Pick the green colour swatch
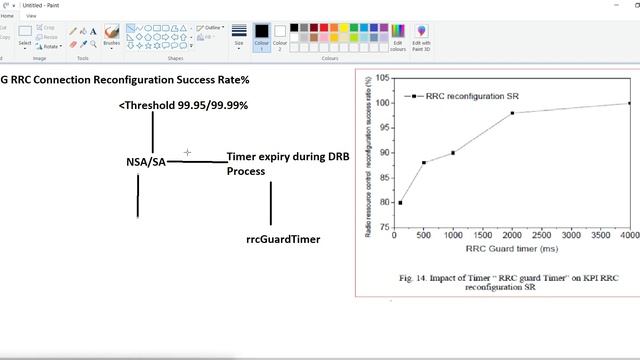Image resolution: width=640 pixels, height=360 pixels. click(354, 28)
